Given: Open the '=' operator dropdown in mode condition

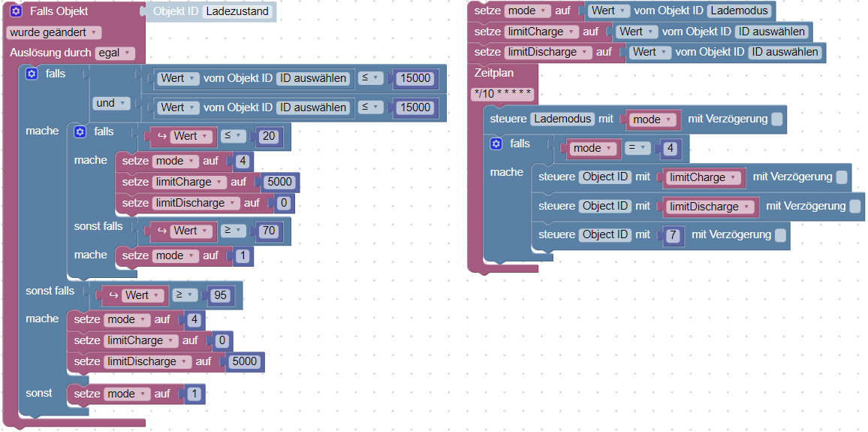Looking at the screenshot, I should pos(637,148).
